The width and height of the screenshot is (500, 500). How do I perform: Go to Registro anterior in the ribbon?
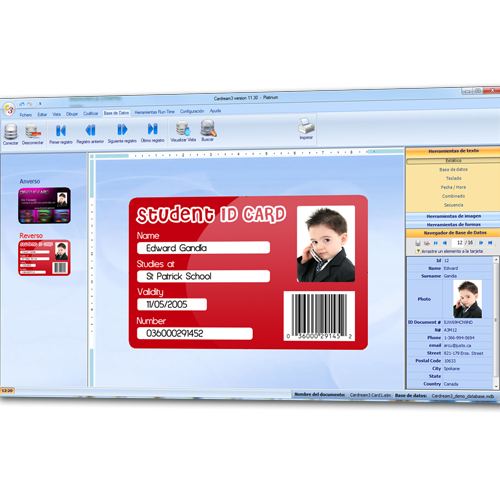point(90,133)
